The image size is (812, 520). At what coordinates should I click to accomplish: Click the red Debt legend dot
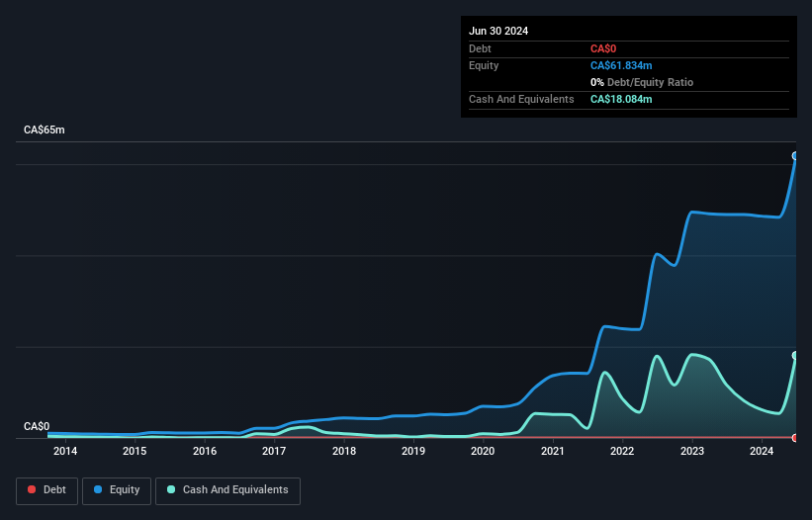coord(32,489)
